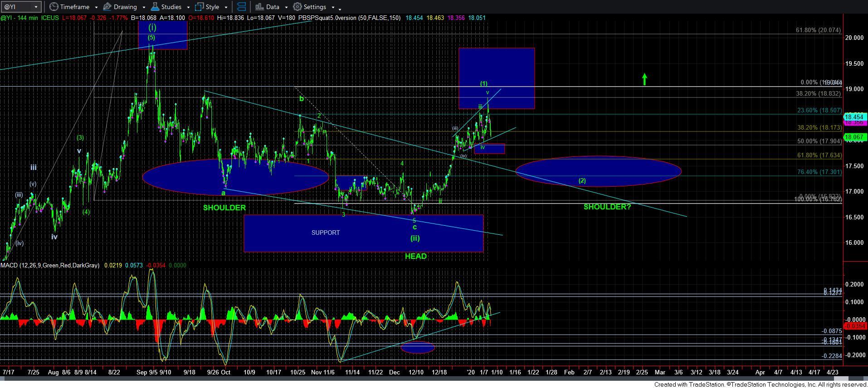868x388 pixels.
Task: Select the blue ellipse labeled (2)
Action: 598,171
